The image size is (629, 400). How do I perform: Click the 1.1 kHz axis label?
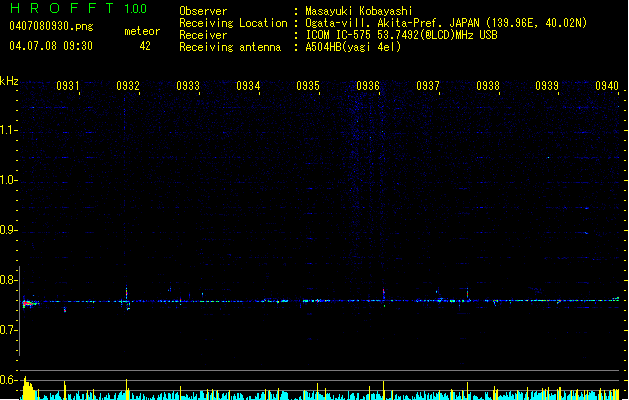pyautogui.click(x=8, y=130)
